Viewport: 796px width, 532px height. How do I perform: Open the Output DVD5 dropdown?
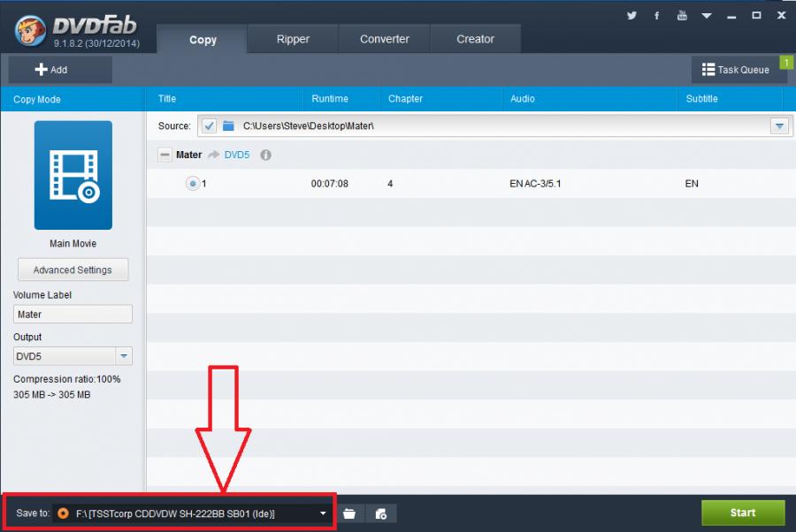pos(125,356)
